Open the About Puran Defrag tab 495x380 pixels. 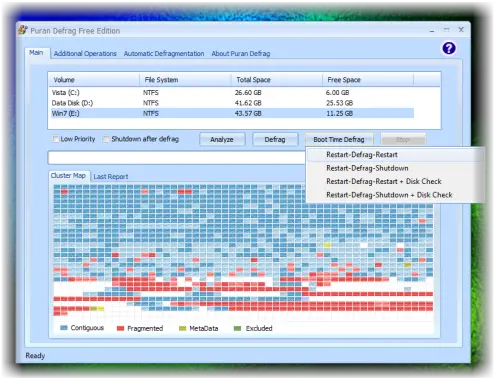(241, 54)
